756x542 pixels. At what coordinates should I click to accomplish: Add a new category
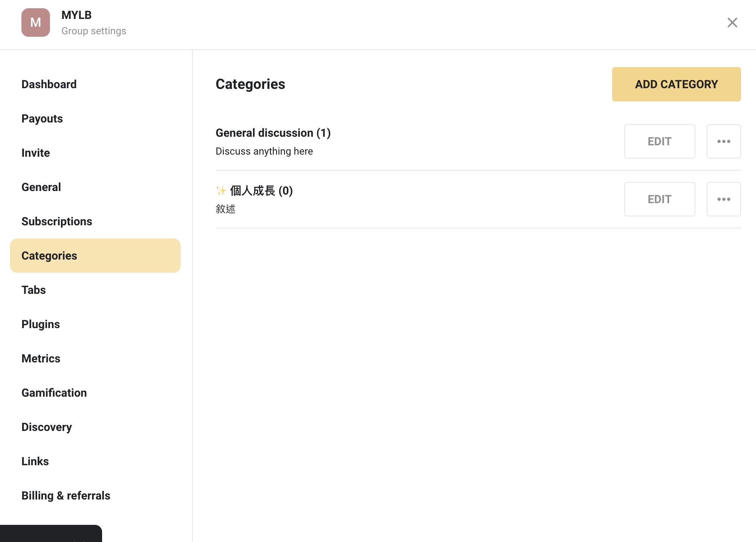click(676, 84)
